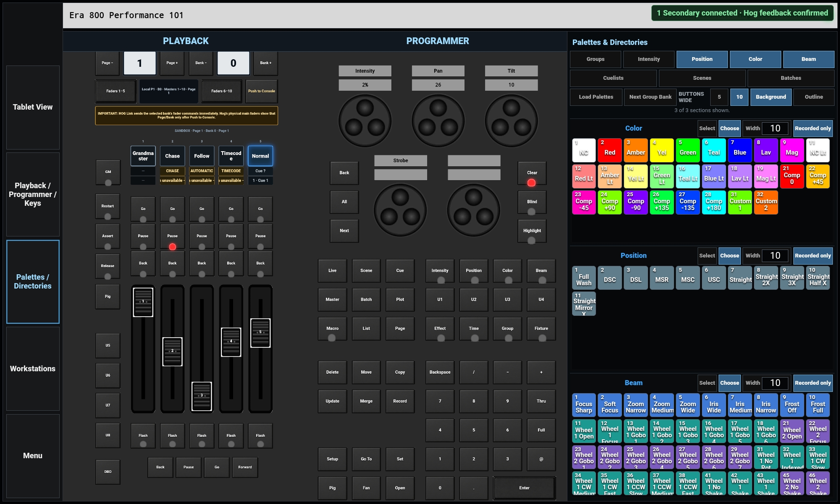840x504 pixels.
Task: Step up the bank with Bank +
Action: tap(265, 63)
